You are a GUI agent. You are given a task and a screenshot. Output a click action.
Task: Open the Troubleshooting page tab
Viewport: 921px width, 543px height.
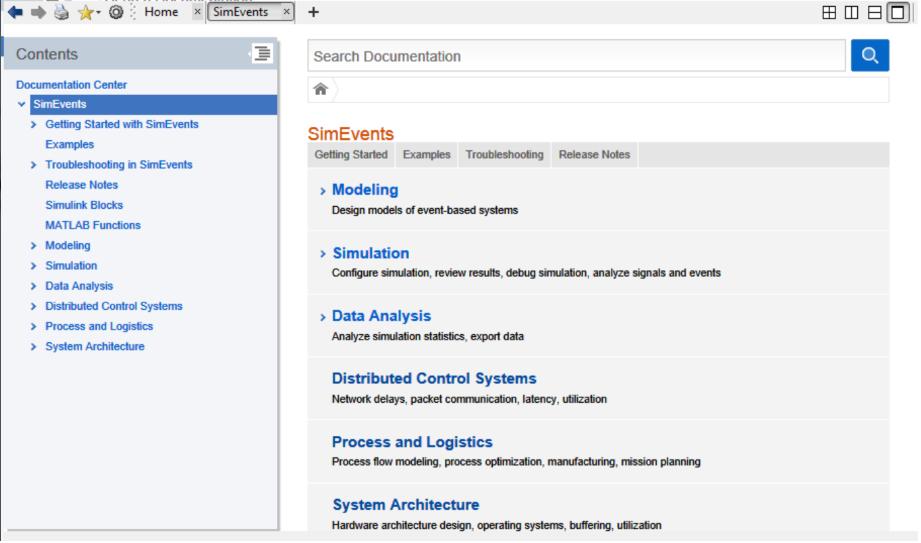pyautogui.click(x=505, y=155)
